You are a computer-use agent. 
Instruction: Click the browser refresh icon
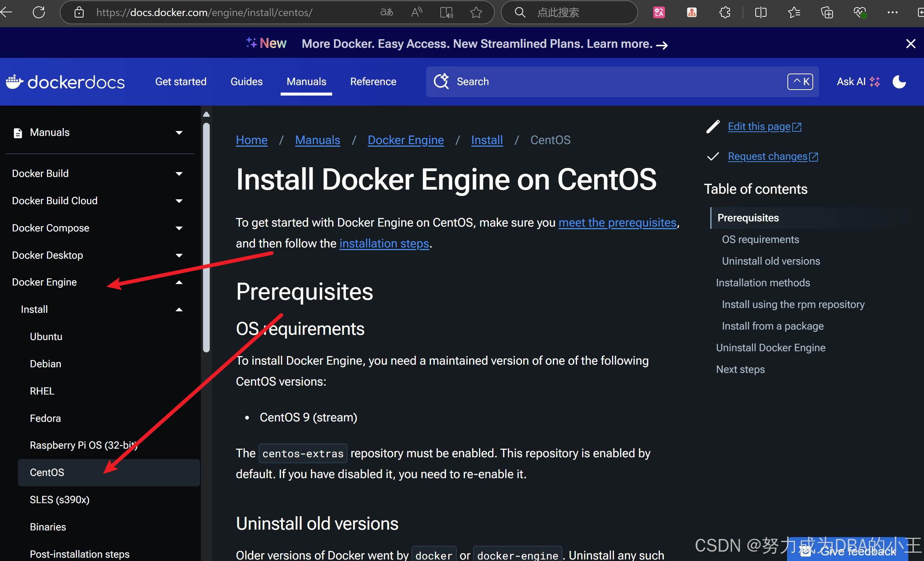[x=39, y=12]
